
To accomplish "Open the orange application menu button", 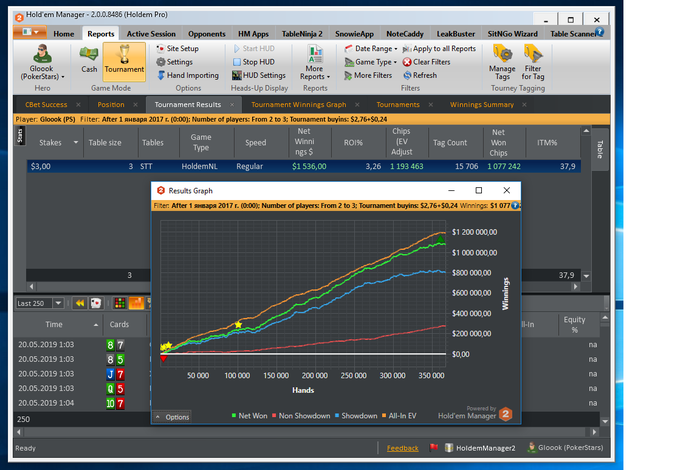I will tap(29, 32).
